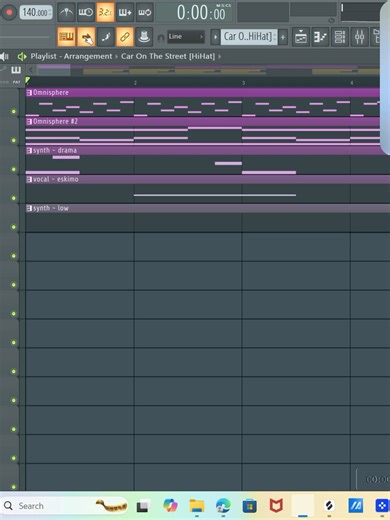Expand arrow after Car On The Street [HiHat]

coord(220,57)
